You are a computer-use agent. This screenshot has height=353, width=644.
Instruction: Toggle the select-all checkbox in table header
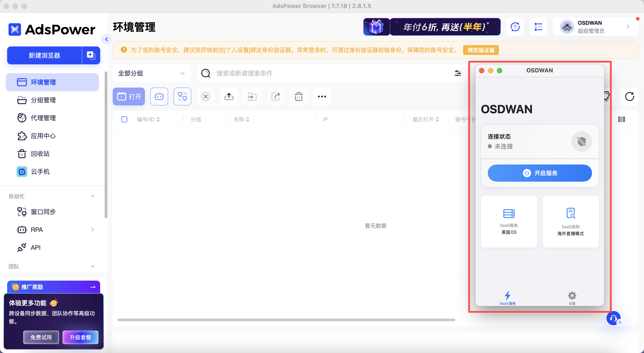pyautogui.click(x=124, y=119)
